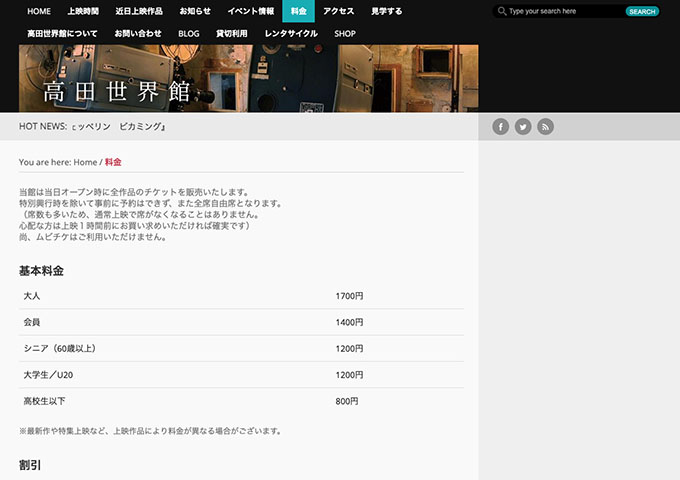The height and width of the screenshot is (480, 680).
Task: Open the Twitter social icon
Action: pos(523,126)
